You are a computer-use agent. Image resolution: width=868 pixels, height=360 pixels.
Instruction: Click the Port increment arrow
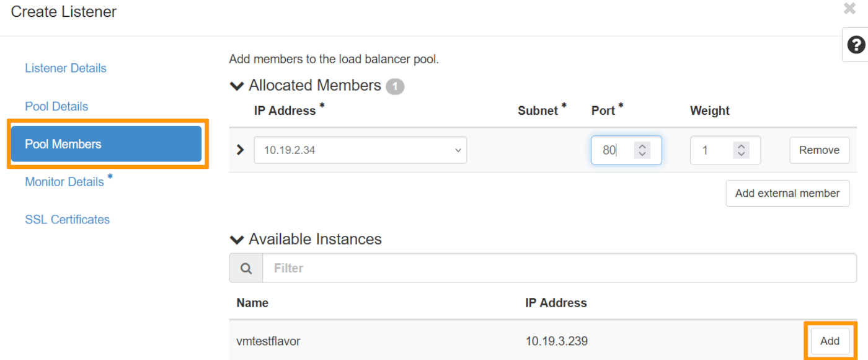642,145
